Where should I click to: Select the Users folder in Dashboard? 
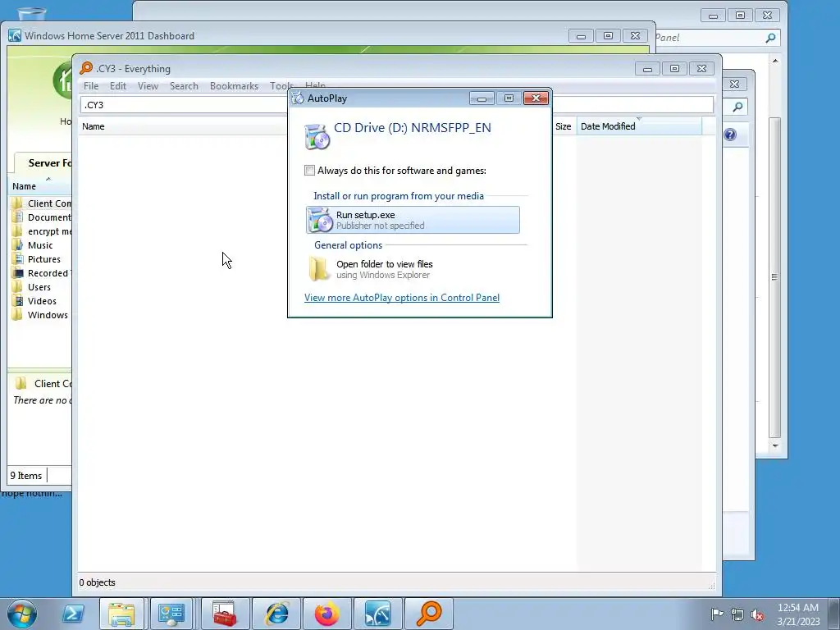tap(39, 287)
